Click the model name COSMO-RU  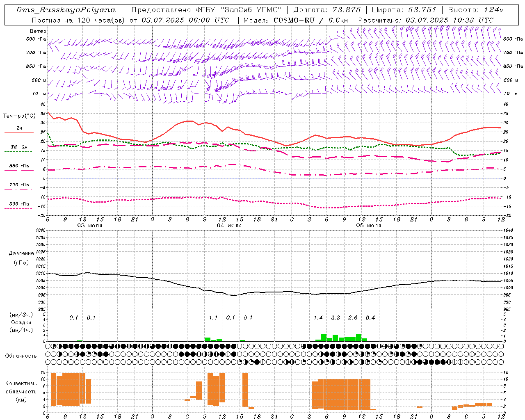coord(294,20)
